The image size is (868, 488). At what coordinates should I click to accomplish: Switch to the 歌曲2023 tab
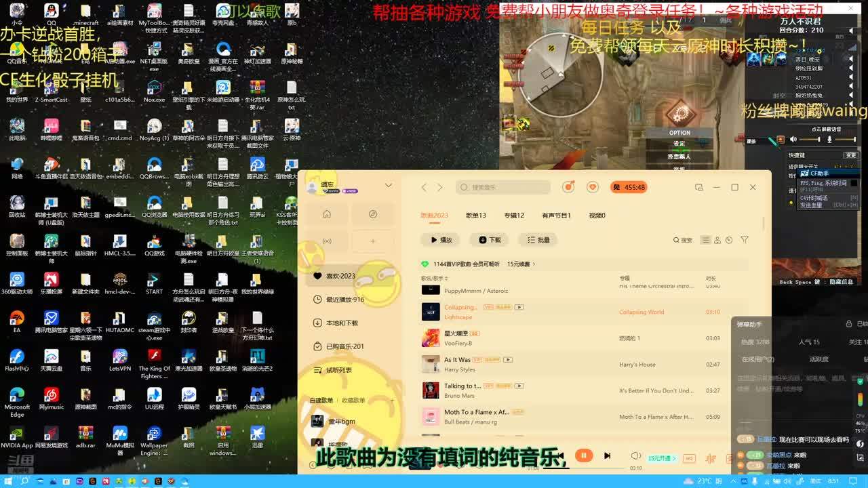434,216
